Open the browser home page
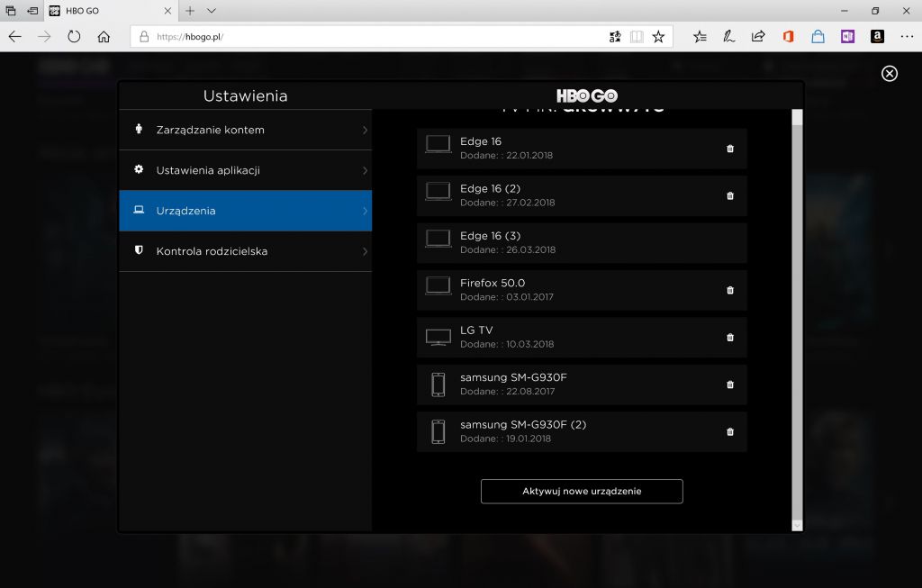The image size is (922, 588). tap(104, 36)
